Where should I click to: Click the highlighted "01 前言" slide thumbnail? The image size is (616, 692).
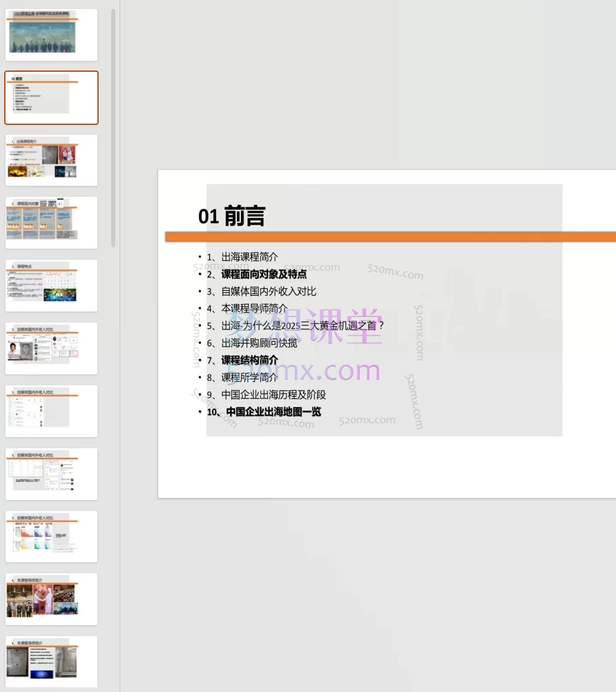click(x=51, y=97)
